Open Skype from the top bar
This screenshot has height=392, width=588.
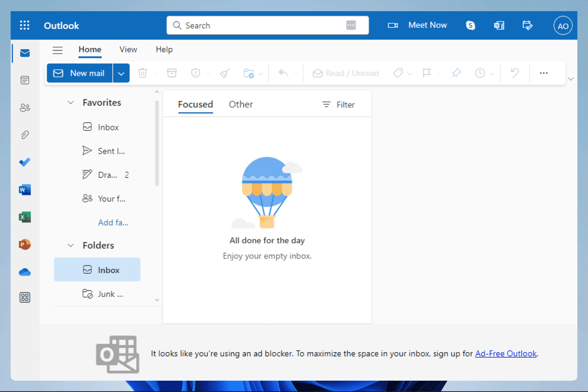click(470, 25)
